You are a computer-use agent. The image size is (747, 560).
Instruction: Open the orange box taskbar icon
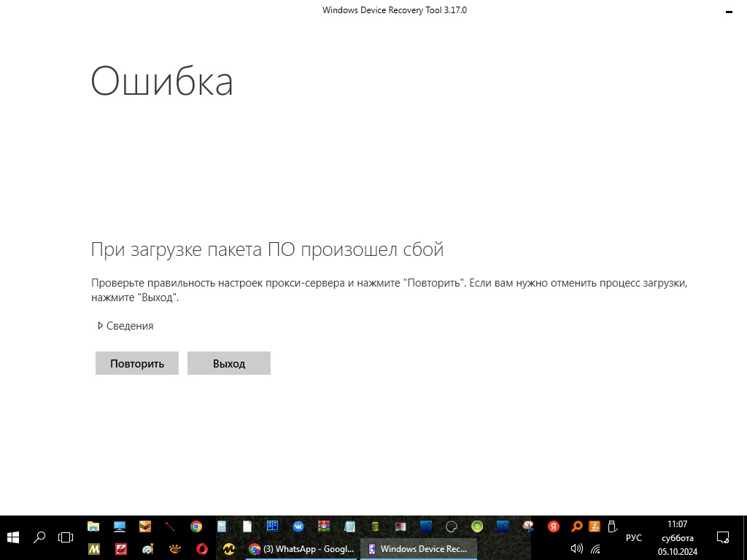(x=145, y=526)
